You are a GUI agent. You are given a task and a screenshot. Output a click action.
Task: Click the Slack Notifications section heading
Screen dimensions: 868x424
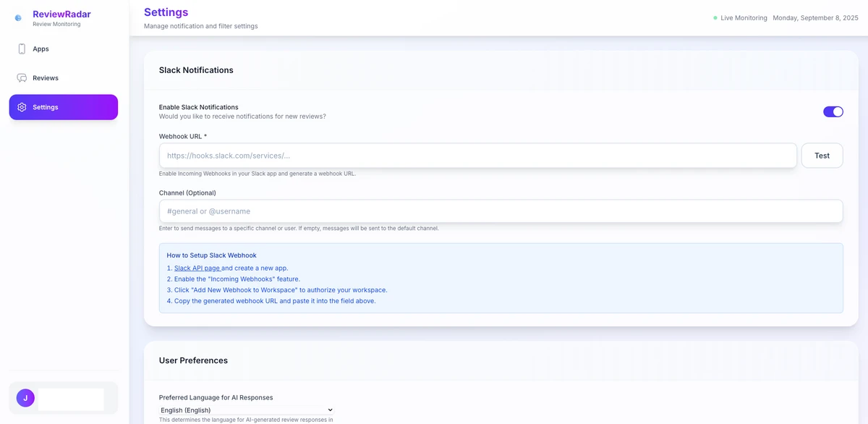[196, 70]
